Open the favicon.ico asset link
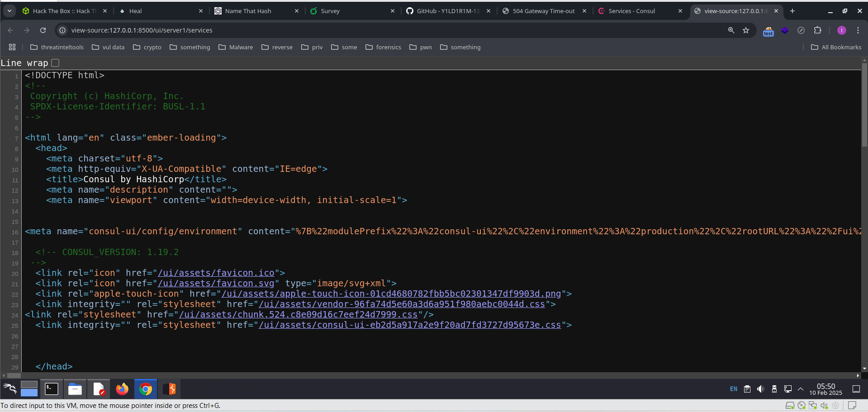The image size is (868, 412). coord(216,273)
